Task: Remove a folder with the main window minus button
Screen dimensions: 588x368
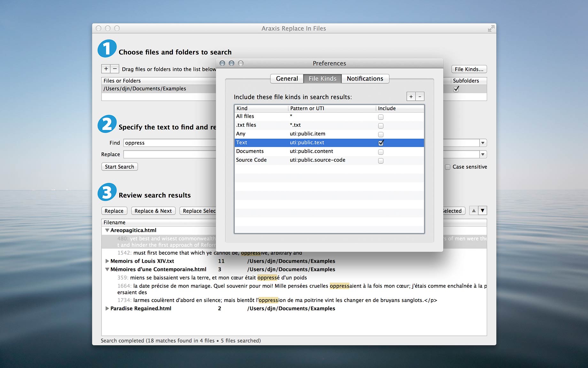Action: click(x=115, y=69)
